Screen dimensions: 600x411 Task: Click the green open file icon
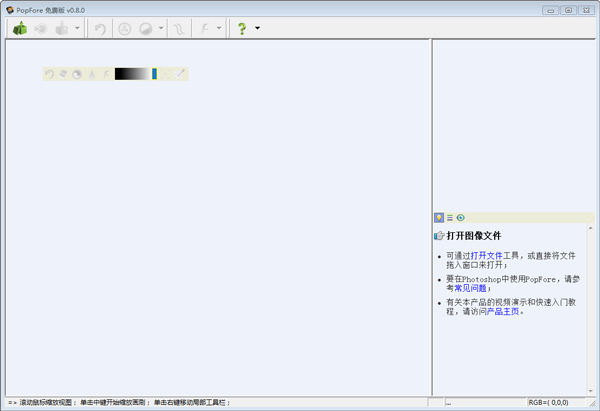pyautogui.click(x=18, y=29)
